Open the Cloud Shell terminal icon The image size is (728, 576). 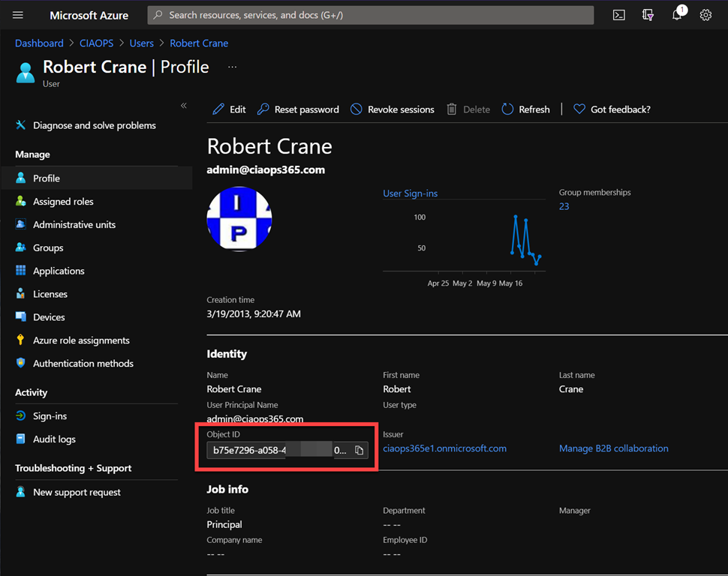click(618, 15)
